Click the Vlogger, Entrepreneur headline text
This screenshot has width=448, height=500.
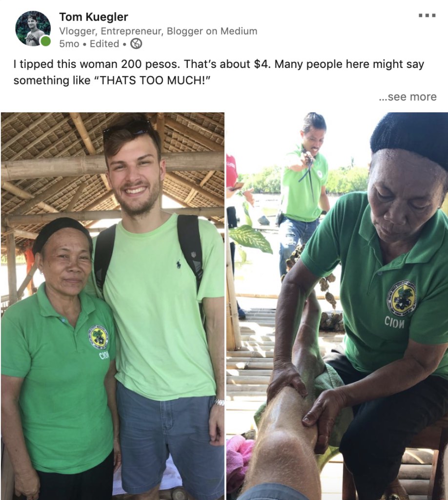158,31
